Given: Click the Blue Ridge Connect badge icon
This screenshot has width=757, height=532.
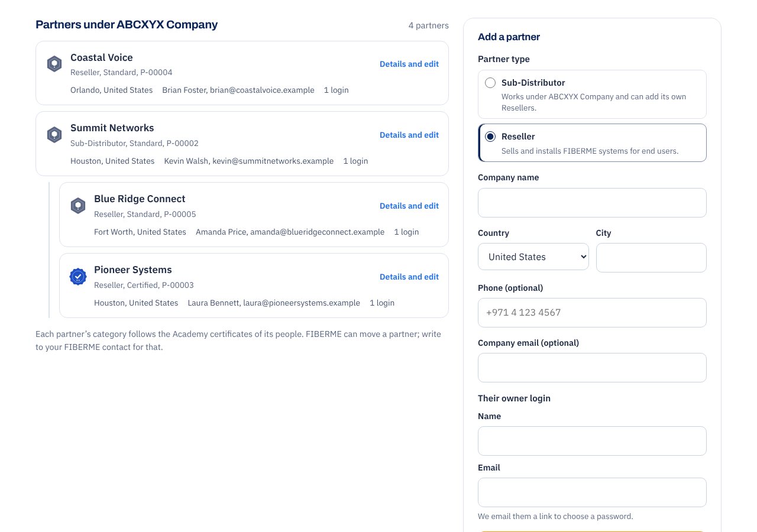Looking at the screenshot, I should point(78,206).
